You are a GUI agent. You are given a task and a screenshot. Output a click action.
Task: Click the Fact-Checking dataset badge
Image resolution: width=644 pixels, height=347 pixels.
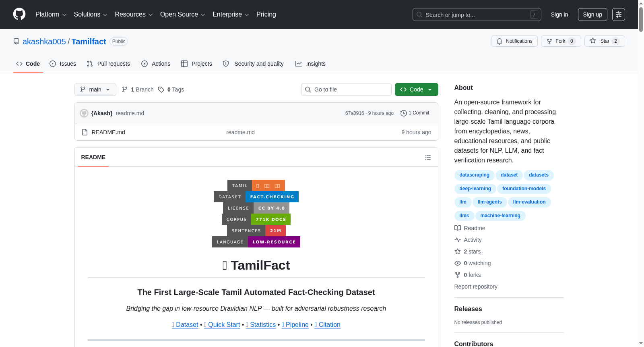(256, 197)
